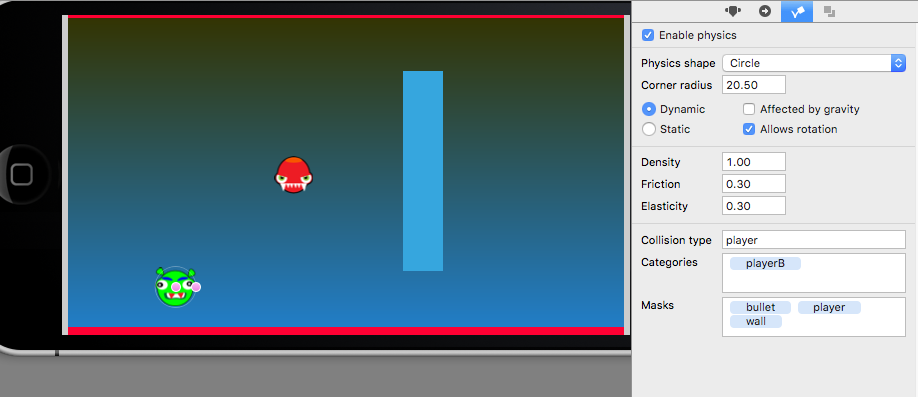Select the red bottom border node
This screenshot has height=397, width=918.
click(x=346, y=331)
